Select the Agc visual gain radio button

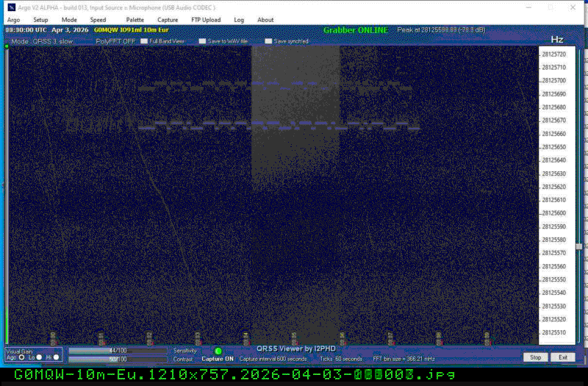pos(22,357)
